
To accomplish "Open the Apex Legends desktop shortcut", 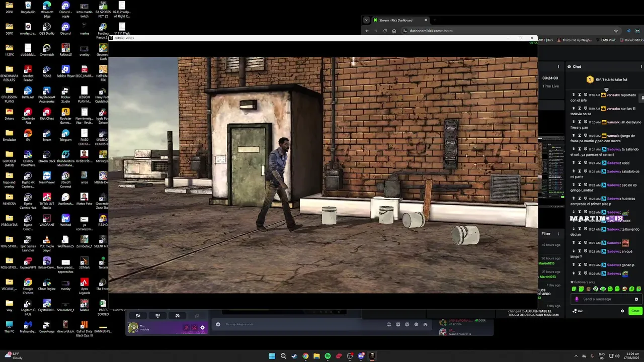I will pos(84,286).
